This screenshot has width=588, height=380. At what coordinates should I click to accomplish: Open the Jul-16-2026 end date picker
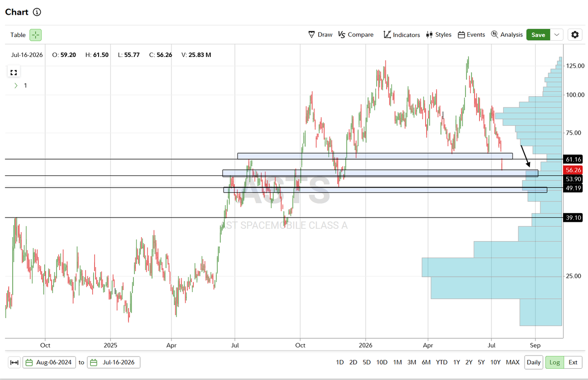tap(114, 362)
